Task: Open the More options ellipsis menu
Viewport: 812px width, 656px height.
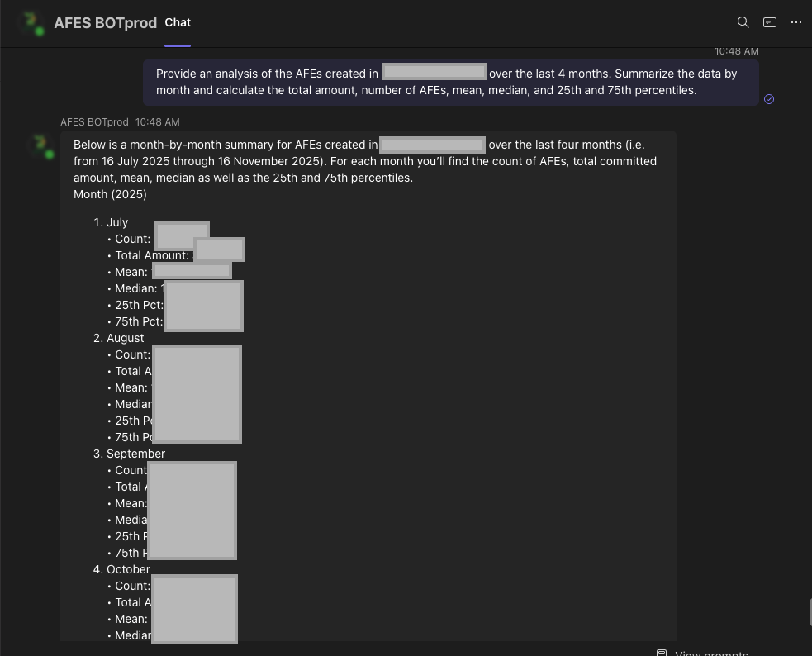Action: point(796,22)
